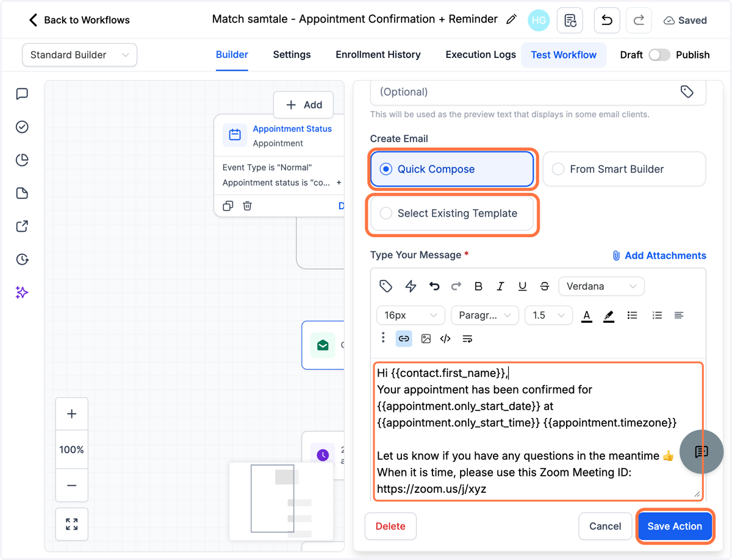Open the 1.5 line height dropdown
The width and height of the screenshot is (732, 560).
[548, 315]
